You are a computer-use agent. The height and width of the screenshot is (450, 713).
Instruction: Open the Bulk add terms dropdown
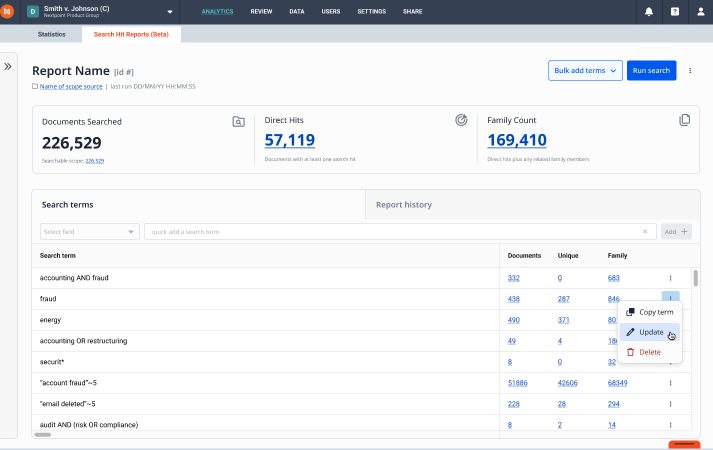(x=585, y=70)
